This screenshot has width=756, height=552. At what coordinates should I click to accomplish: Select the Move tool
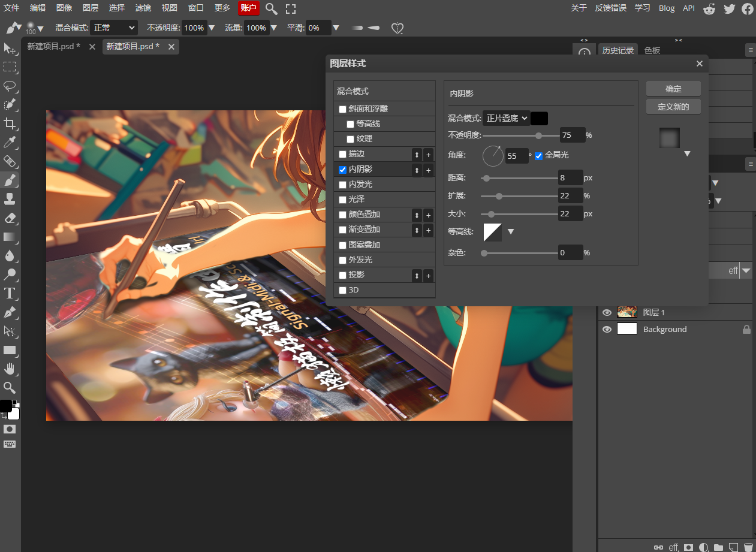[10, 49]
